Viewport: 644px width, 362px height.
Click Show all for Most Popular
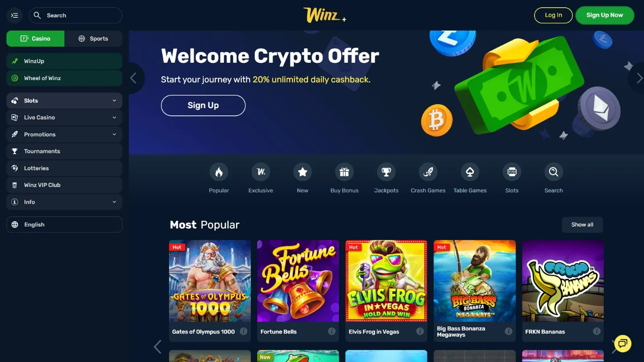pyautogui.click(x=582, y=224)
